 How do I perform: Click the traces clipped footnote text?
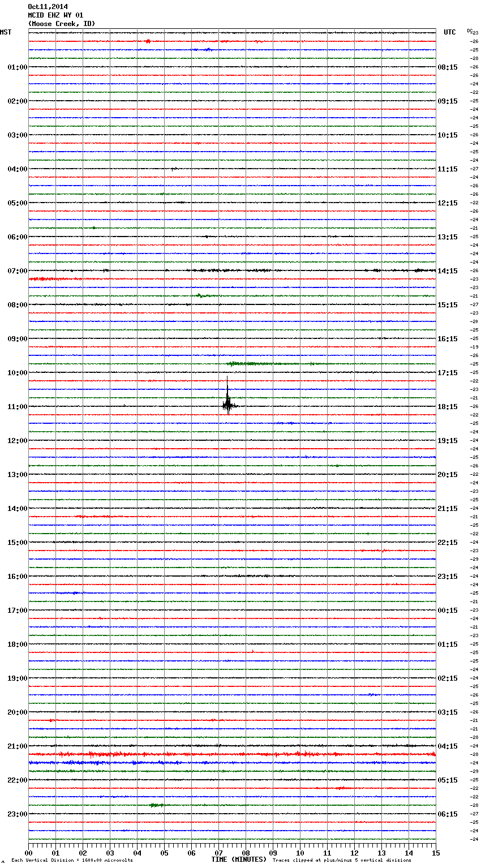coord(342,861)
